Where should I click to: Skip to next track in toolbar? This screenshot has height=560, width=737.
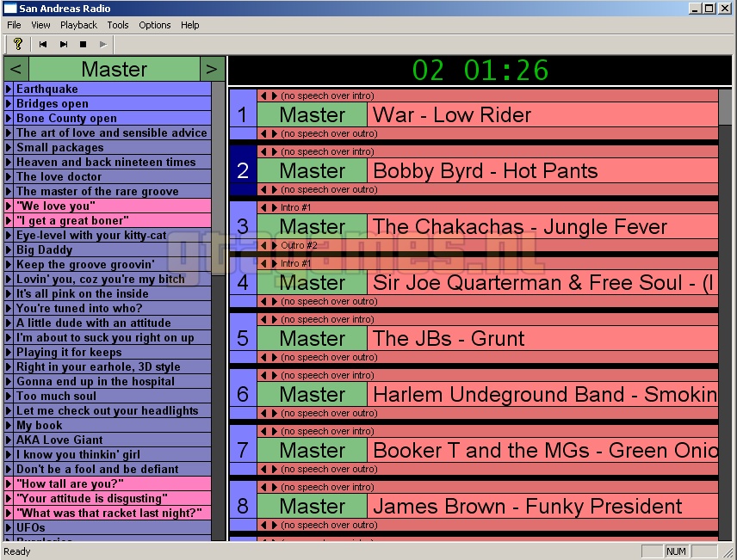pos(64,44)
